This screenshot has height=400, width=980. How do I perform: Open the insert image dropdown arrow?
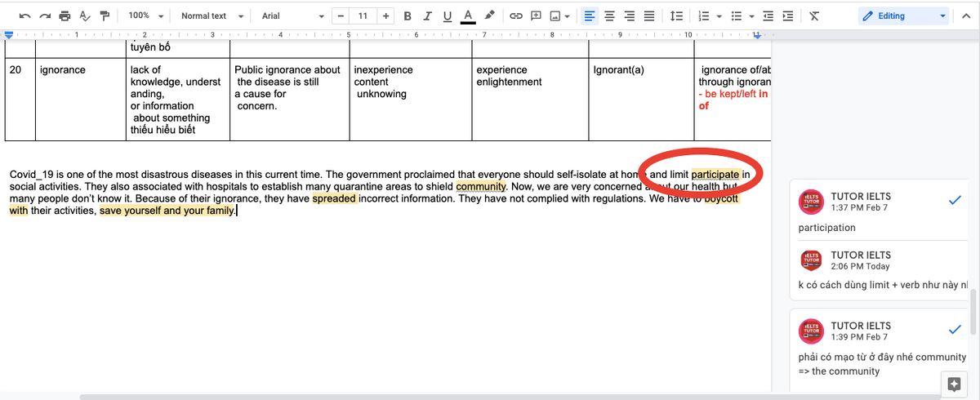[568, 16]
